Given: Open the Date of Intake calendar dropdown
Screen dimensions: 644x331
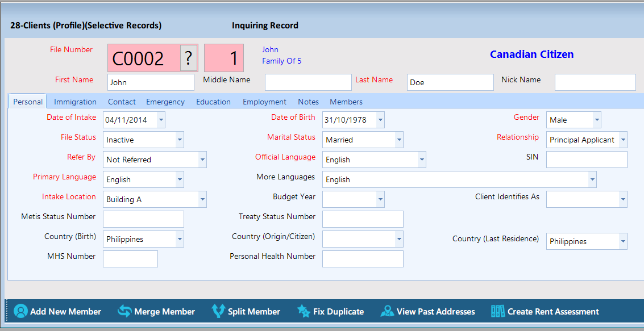Looking at the screenshot, I should [x=161, y=120].
